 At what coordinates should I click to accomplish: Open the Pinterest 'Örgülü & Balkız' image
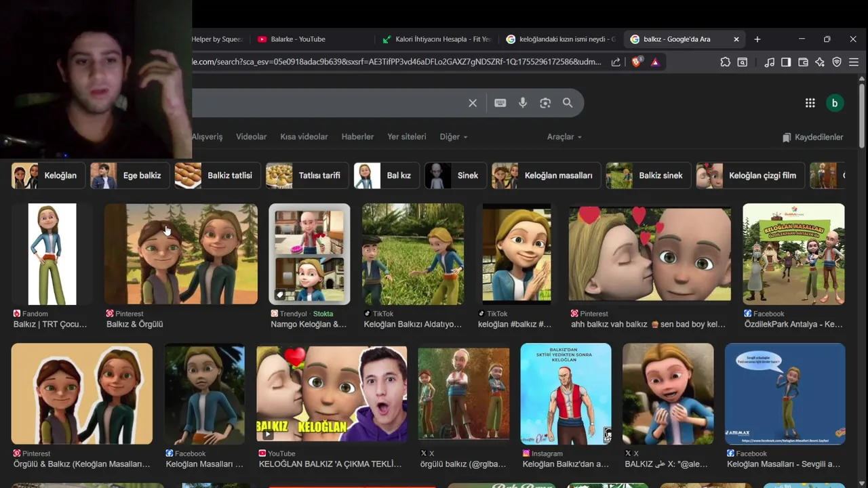click(82, 394)
